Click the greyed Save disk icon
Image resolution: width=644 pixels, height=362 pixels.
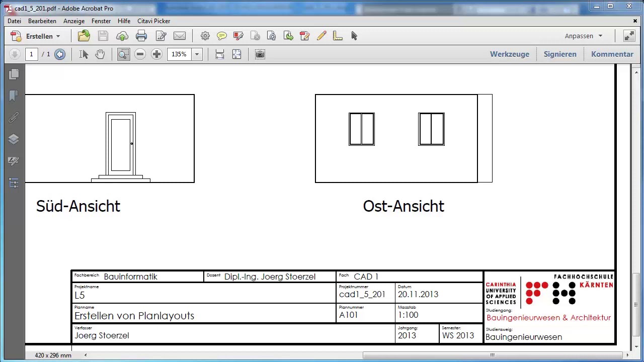coord(103,36)
